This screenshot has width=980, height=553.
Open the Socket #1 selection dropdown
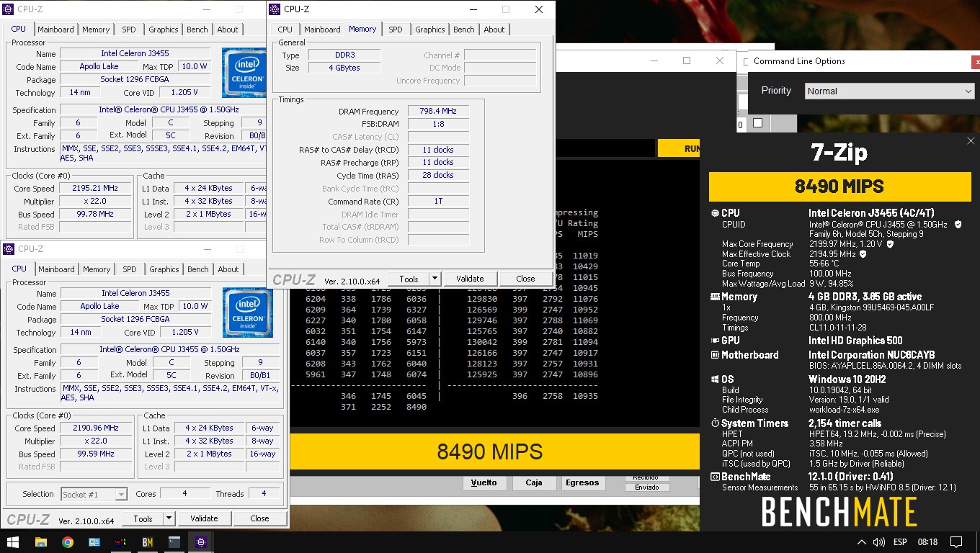point(94,494)
